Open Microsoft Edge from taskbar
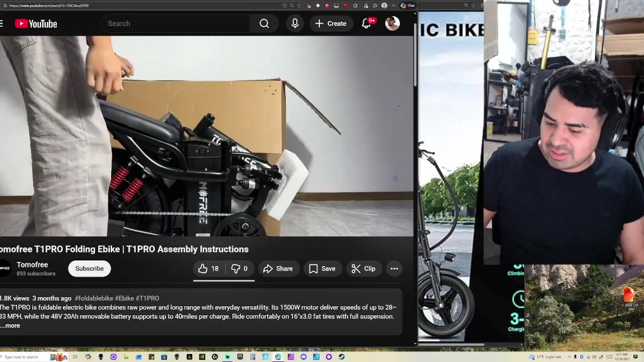 [278, 357]
